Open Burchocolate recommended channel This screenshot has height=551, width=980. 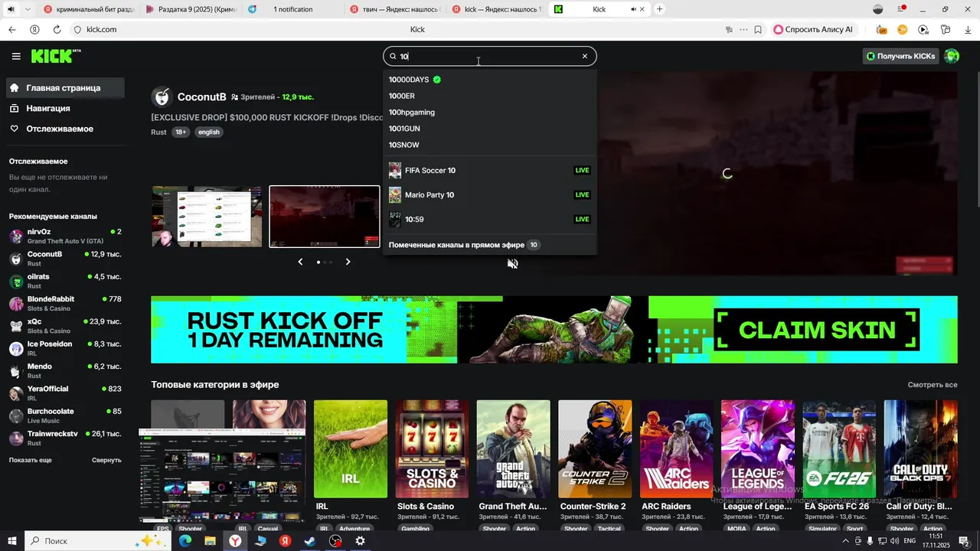(65, 416)
